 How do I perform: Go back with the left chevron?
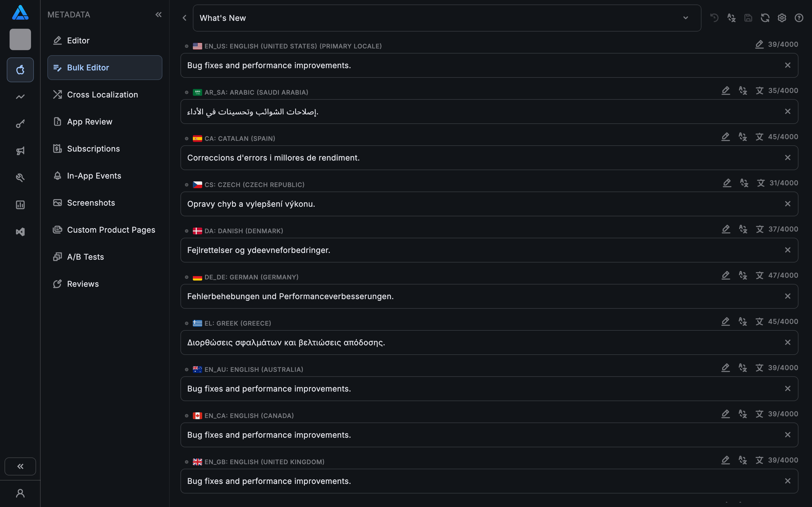184,18
